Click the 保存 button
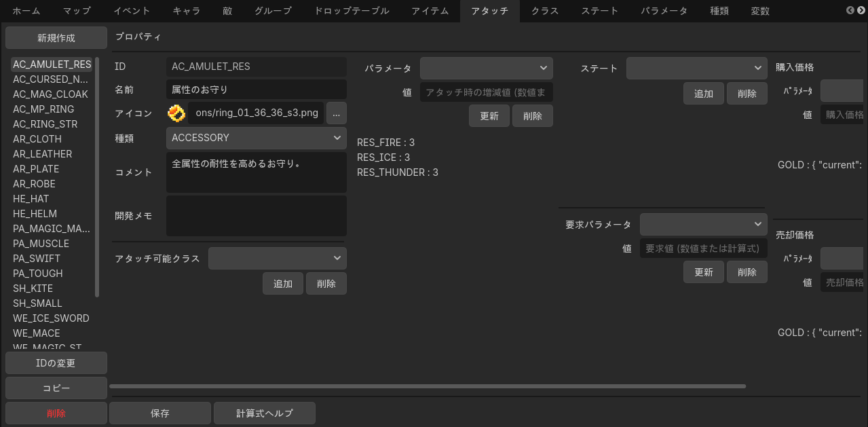The image size is (868, 427). tap(160, 413)
